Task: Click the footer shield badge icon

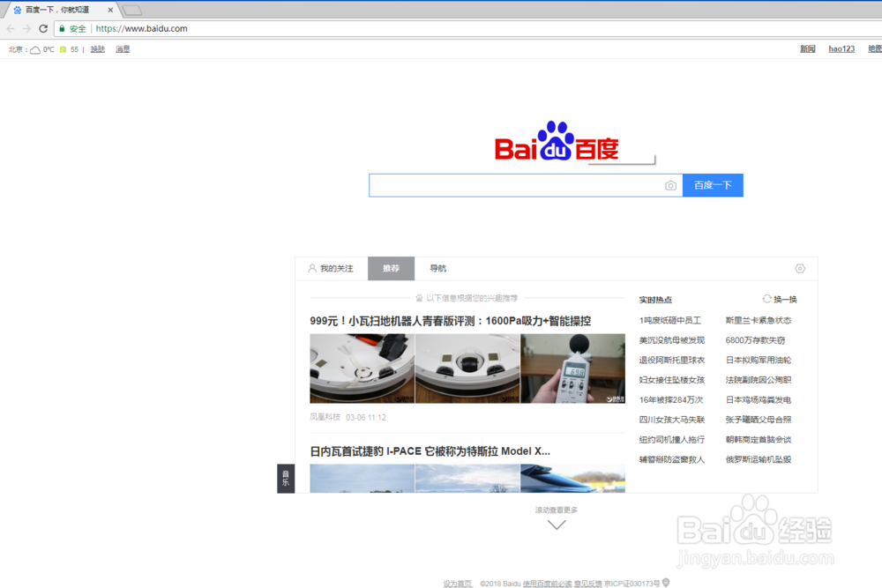Action: tap(666, 583)
